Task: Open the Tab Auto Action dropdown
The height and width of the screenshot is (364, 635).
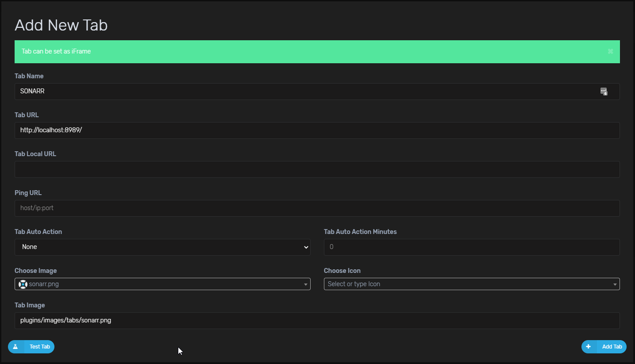Action: coord(162,247)
